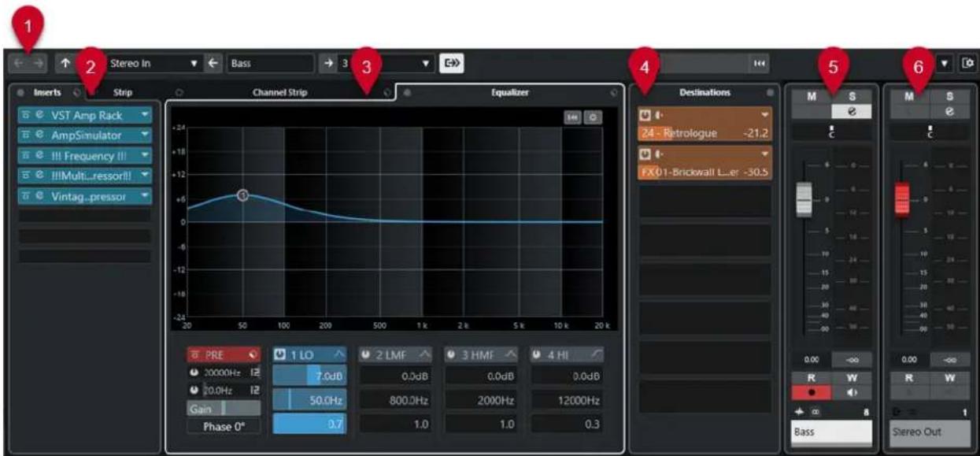Enable the 3 HMF EQ band
Image resolution: width=980 pixels, height=456 pixels.
click(x=452, y=354)
